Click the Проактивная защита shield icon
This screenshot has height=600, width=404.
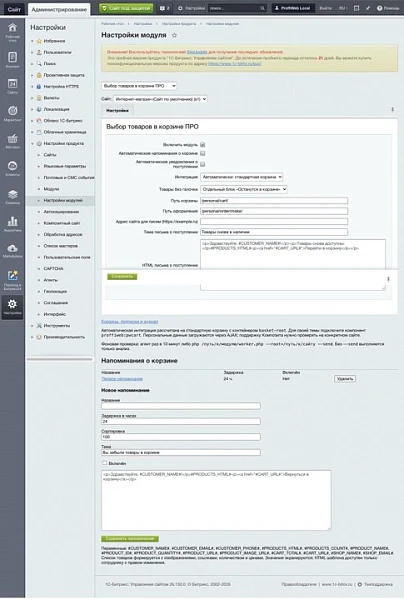pos(39,75)
